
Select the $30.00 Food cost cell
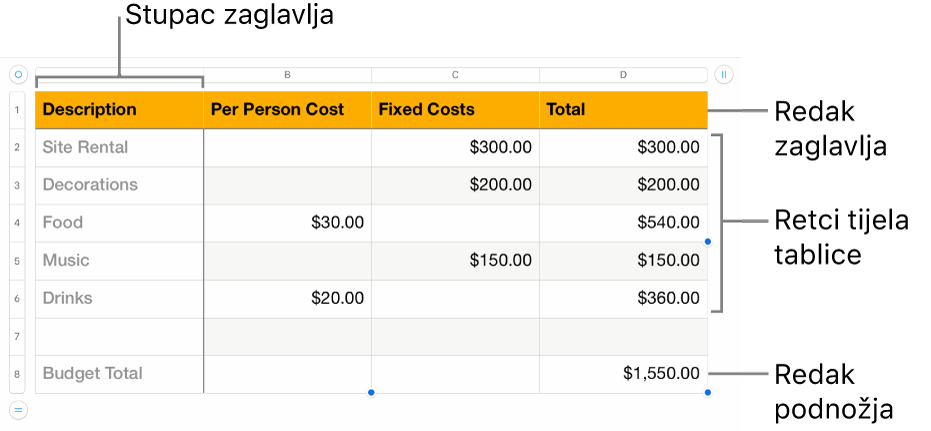[x=287, y=223]
